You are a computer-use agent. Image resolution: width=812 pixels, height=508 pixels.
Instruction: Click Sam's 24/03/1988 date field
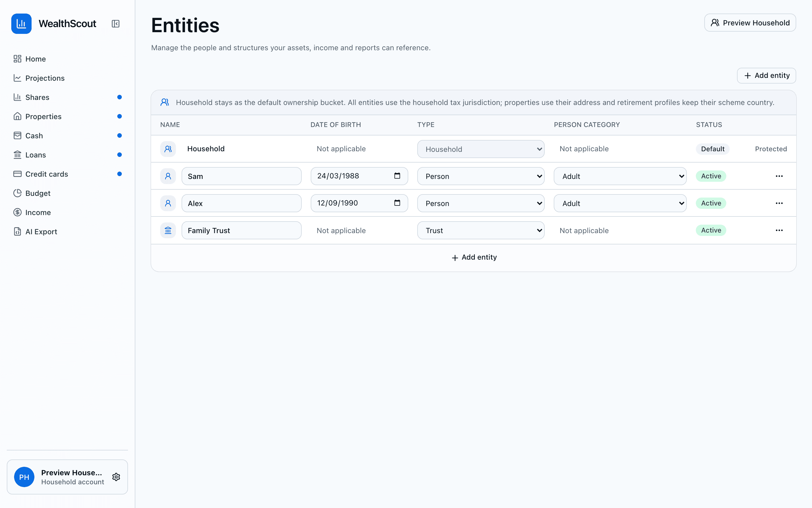pyautogui.click(x=359, y=176)
